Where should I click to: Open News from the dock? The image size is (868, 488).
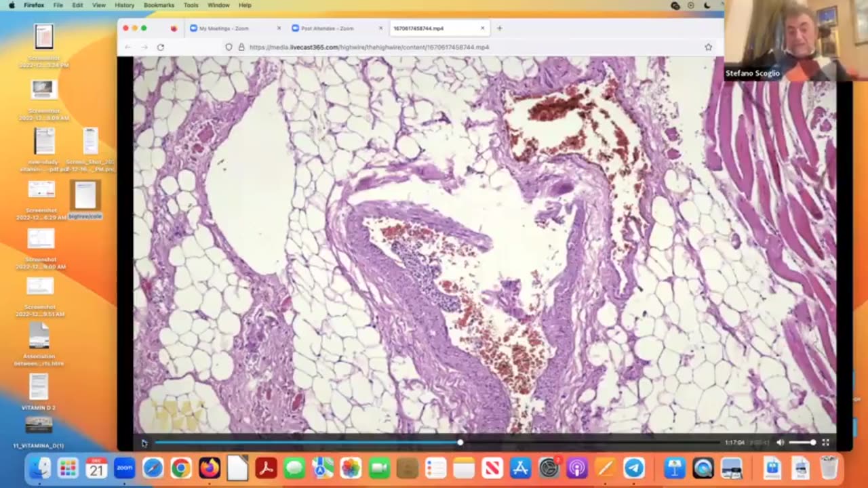coord(492,468)
